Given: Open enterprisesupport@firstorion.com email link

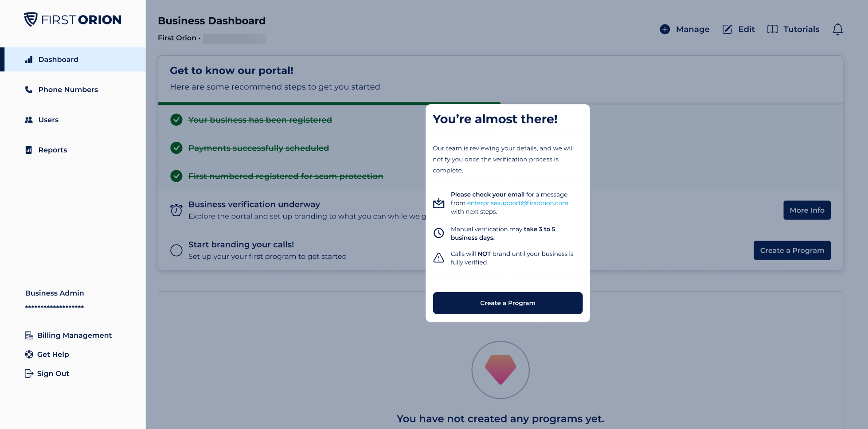Looking at the screenshot, I should tap(517, 203).
